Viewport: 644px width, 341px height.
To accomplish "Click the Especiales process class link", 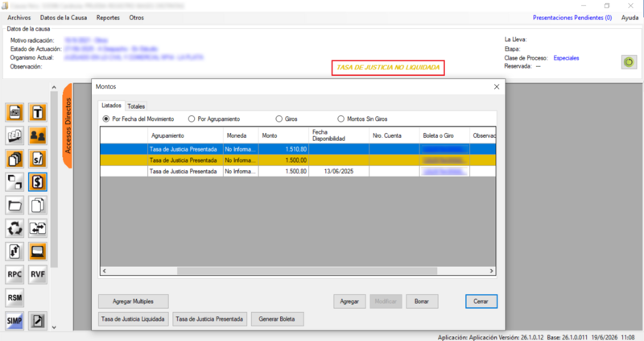I will (x=566, y=58).
